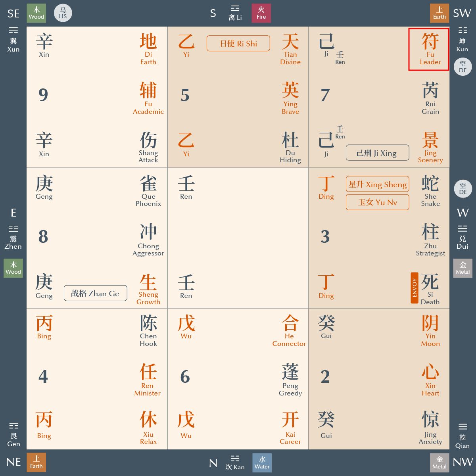Click the Ri Shi button in south palace
Viewport: 476px width, 476px height.
[238, 44]
